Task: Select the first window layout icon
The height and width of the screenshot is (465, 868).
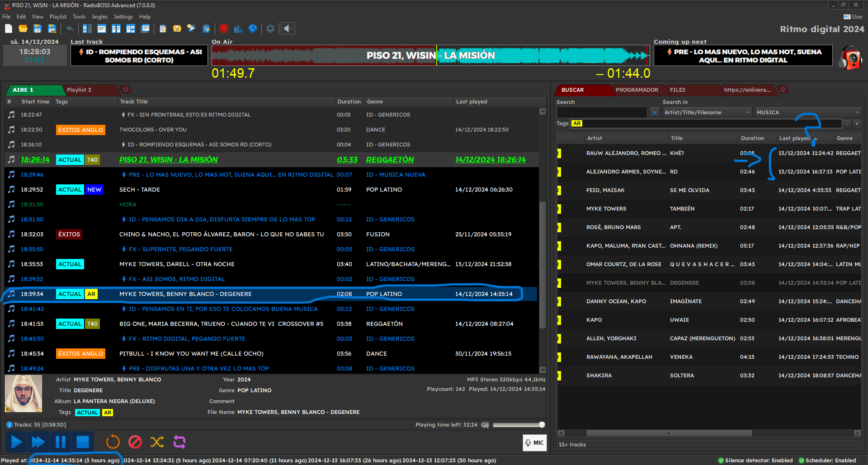Action: pyautogui.click(x=87, y=28)
